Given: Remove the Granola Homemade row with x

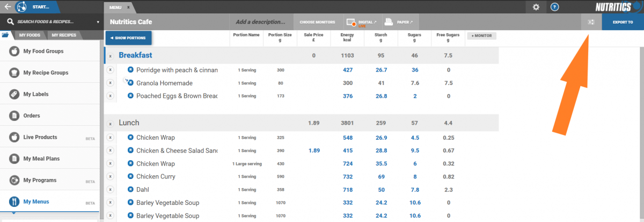Looking at the screenshot, I should pyautogui.click(x=110, y=83).
